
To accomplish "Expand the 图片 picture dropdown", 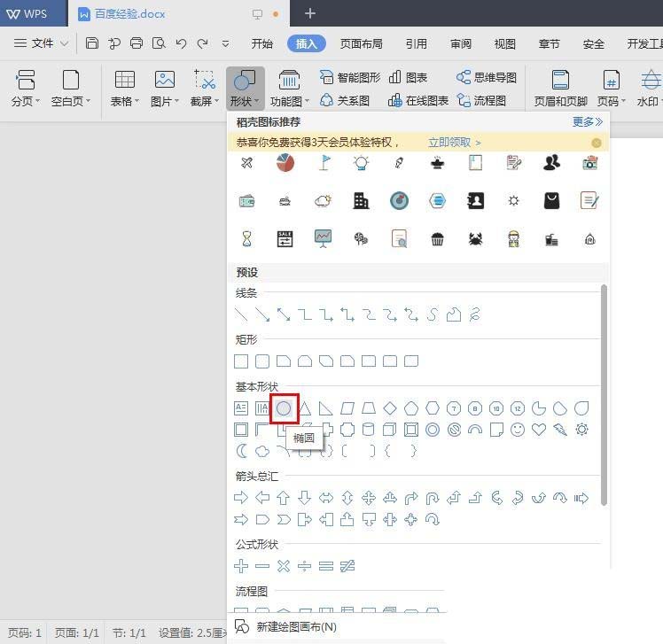I will [165, 89].
